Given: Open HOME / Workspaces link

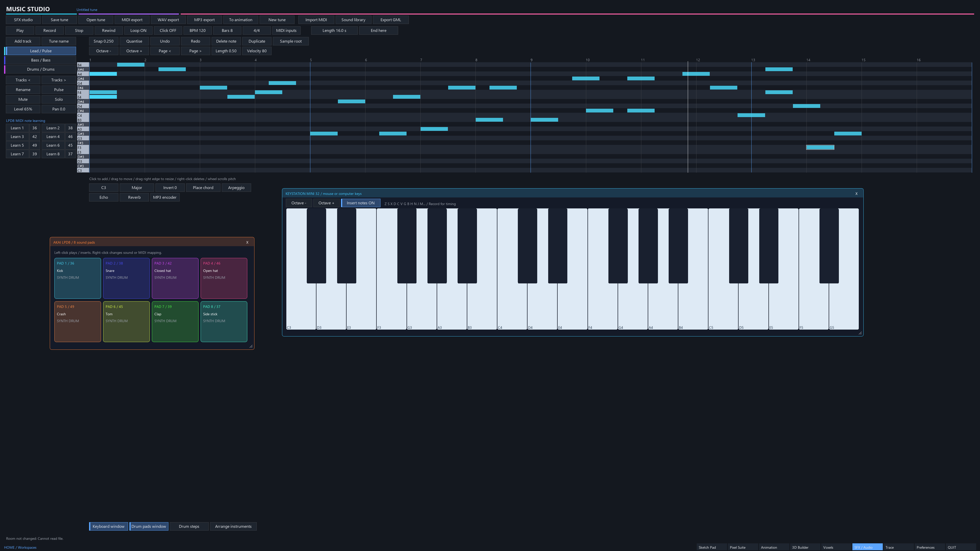Looking at the screenshot, I should coord(20,548).
